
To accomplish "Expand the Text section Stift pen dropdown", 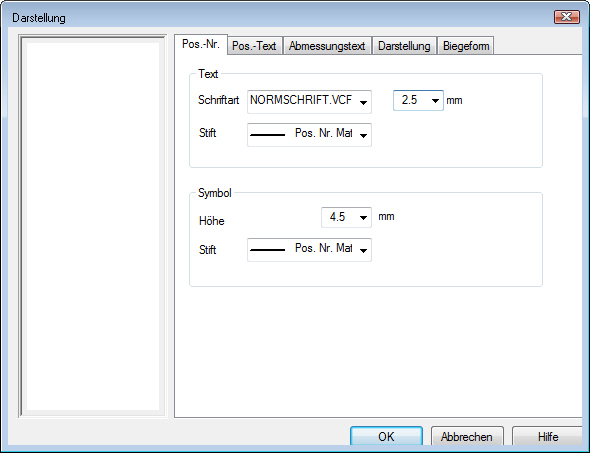I will click(363, 135).
